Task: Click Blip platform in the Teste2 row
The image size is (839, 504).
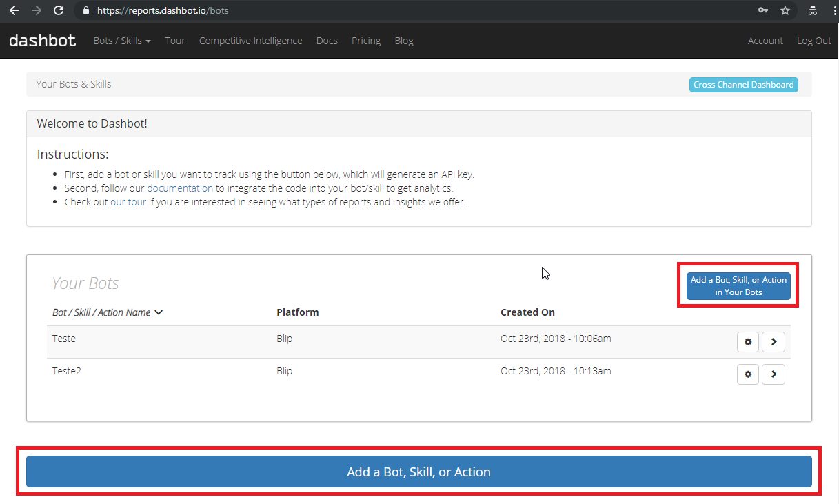Action: click(284, 371)
